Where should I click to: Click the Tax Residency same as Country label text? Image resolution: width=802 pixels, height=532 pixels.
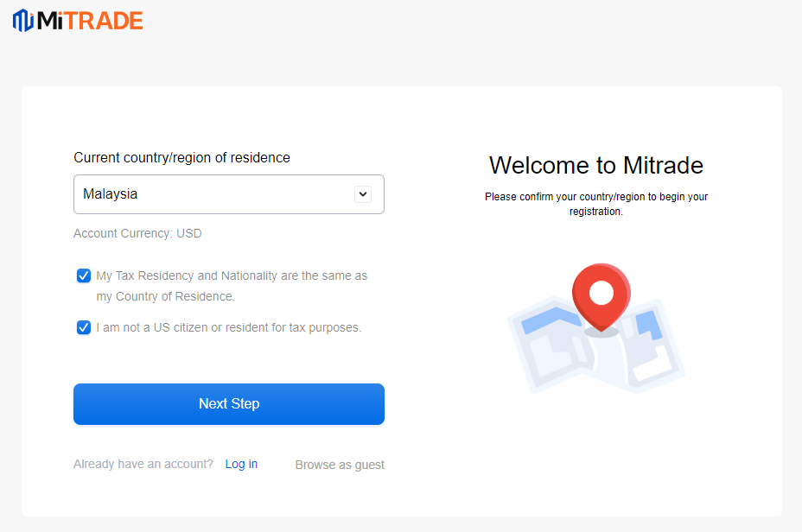tap(232, 286)
